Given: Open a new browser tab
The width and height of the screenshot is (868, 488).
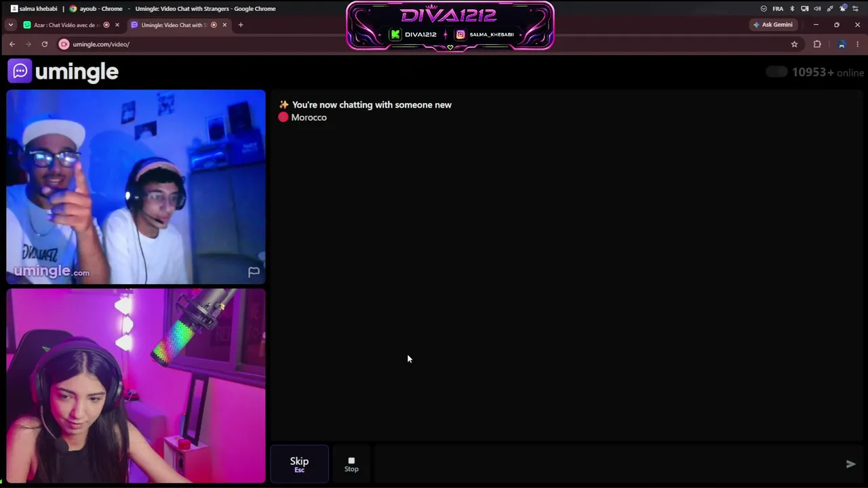Looking at the screenshot, I should coord(240,25).
